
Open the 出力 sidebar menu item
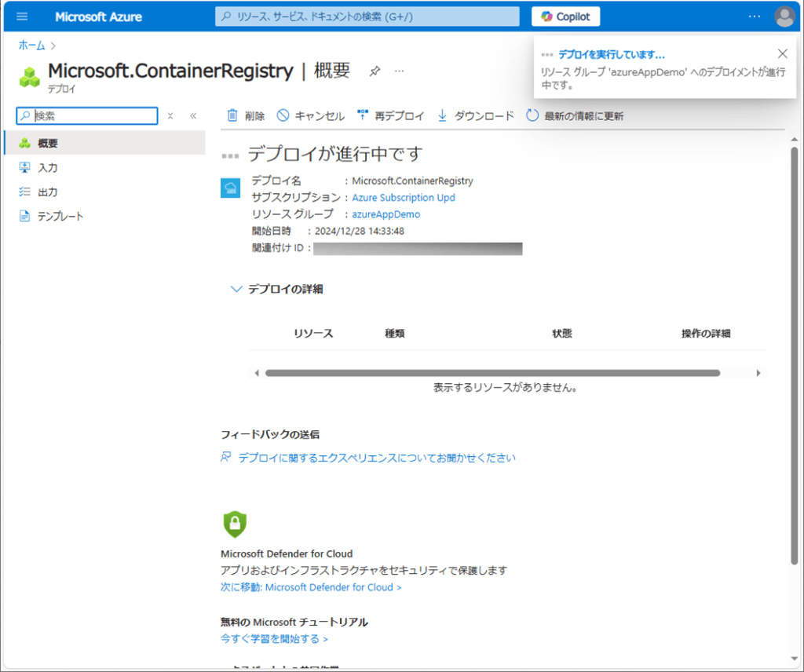[x=48, y=192]
